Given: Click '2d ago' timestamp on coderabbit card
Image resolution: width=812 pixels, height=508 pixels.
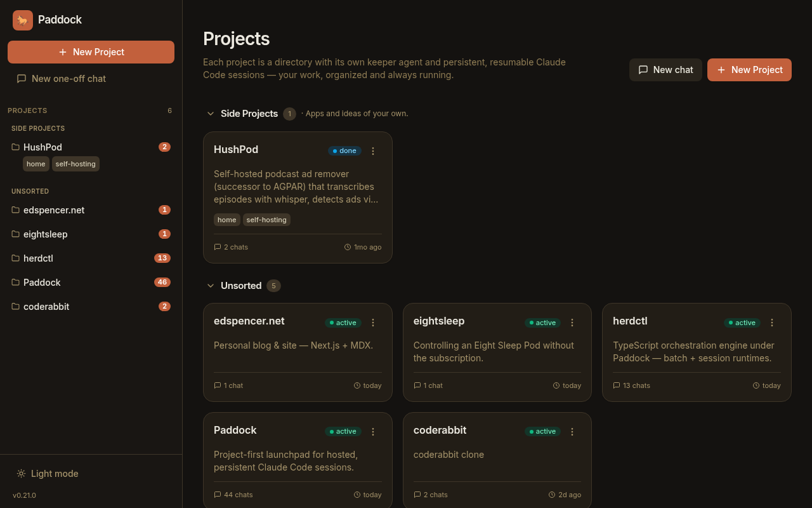Looking at the screenshot, I should pyautogui.click(x=565, y=495).
